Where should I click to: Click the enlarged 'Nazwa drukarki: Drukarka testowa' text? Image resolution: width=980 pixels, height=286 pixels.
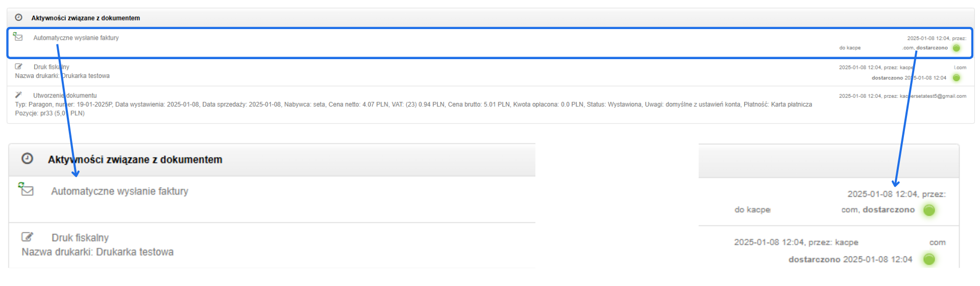click(97, 252)
